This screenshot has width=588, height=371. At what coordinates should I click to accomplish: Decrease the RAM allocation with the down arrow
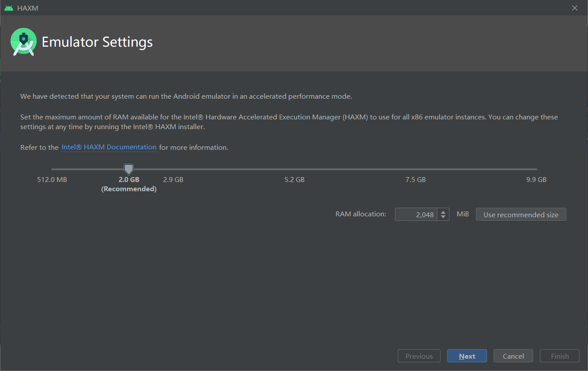pyautogui.click(x=443, y=217)
